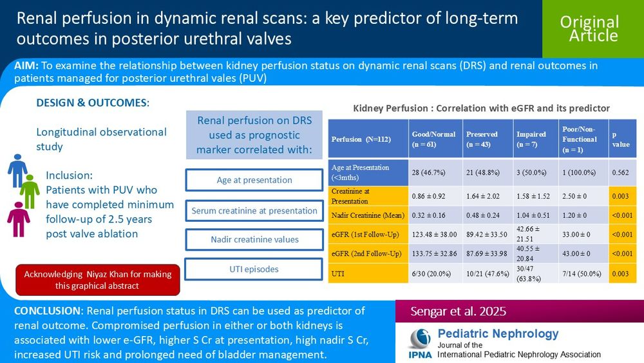Click the 10/21 (47.6%) cell
The image size is (644, 363).
click(488, 273)
